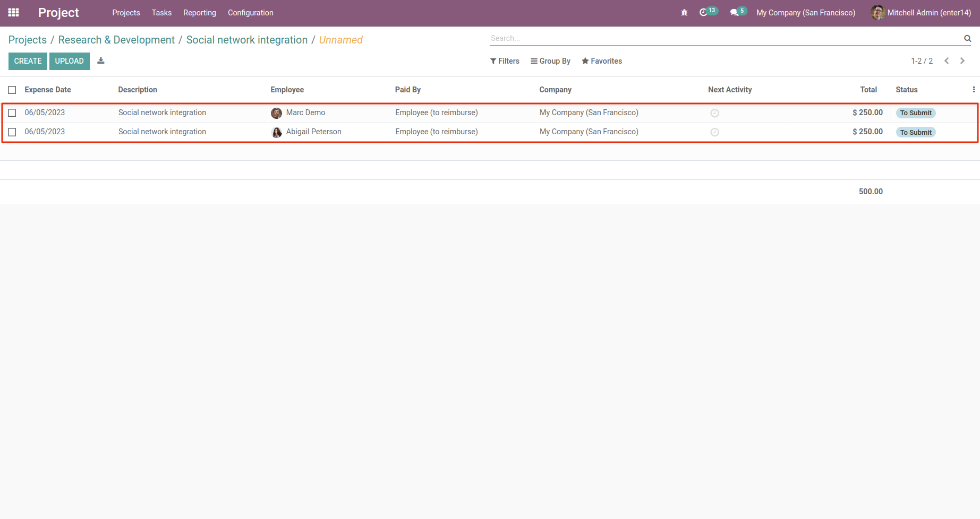Click the download export icon

[x=101, y=60]
